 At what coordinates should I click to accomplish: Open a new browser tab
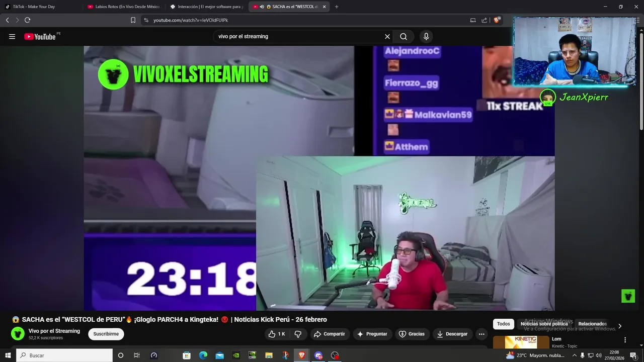337,7
